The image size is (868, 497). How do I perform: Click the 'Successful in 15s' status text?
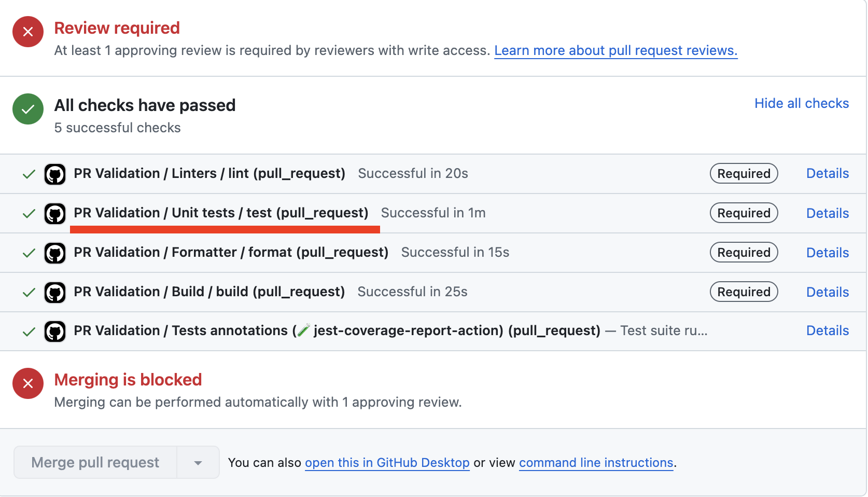click(455, 252)
